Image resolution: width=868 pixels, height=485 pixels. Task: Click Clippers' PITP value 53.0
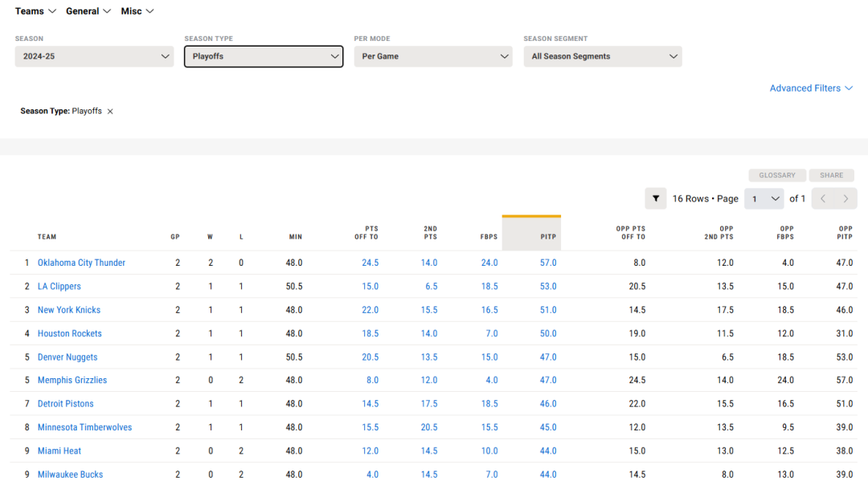pos(548,287)
